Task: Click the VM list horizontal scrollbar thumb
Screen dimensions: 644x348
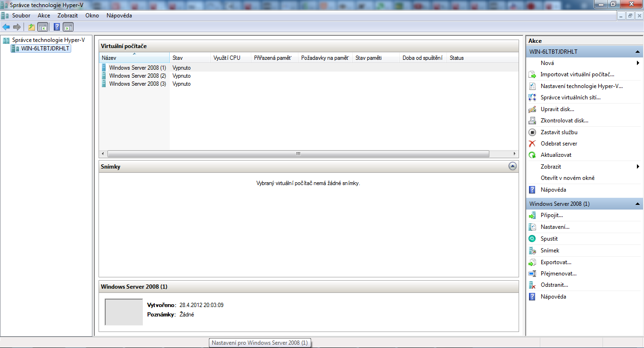Action: pos(298,154)
